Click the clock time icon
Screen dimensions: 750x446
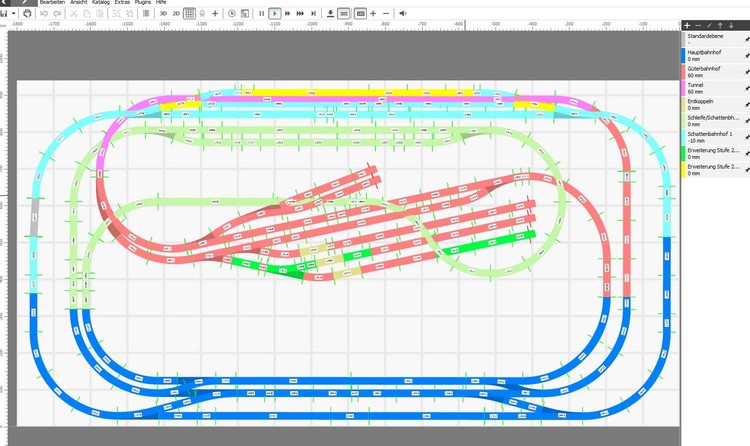click(232, 13)
